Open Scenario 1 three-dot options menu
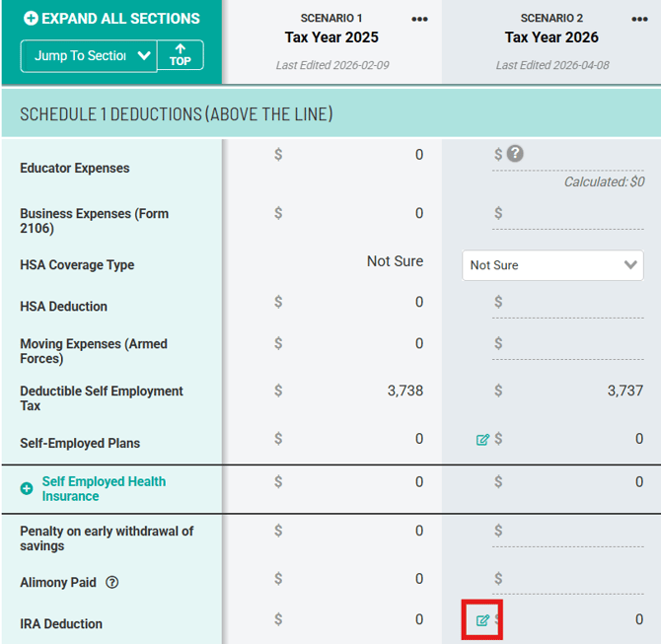The height and width of the screenshot is (644, 661). click(x=419, y=20)
